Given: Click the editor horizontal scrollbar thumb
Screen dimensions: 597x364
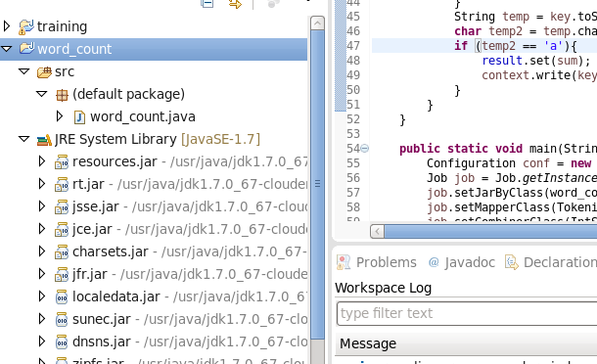Looking at the screenshot, I should [x=490, y=231].
